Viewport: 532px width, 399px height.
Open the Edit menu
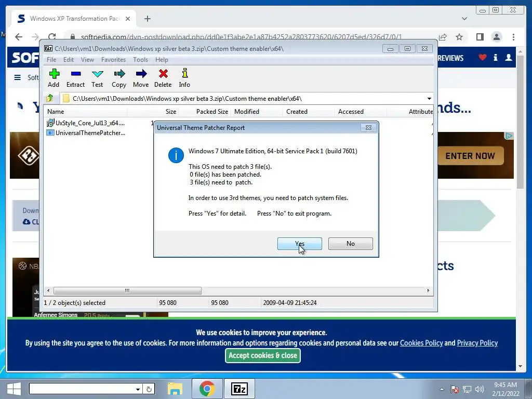[x=69, y=60]
